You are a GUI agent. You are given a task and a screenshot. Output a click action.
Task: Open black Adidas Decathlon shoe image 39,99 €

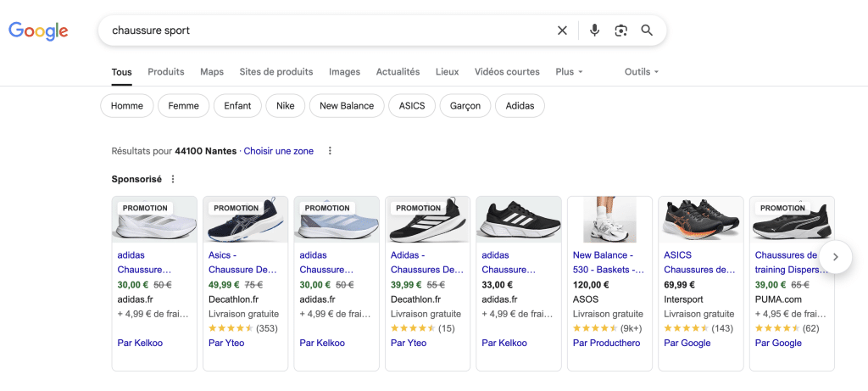click(x=428, y=220)
